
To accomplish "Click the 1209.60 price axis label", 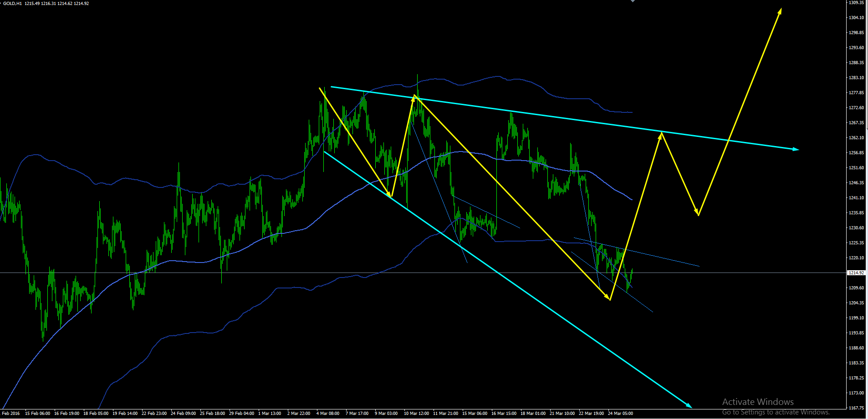I will [x=857, y=288].
